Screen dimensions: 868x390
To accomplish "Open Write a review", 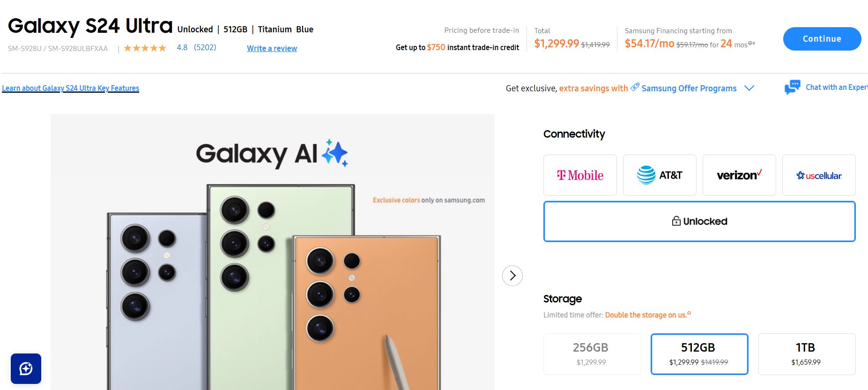I will click(272, 48).
